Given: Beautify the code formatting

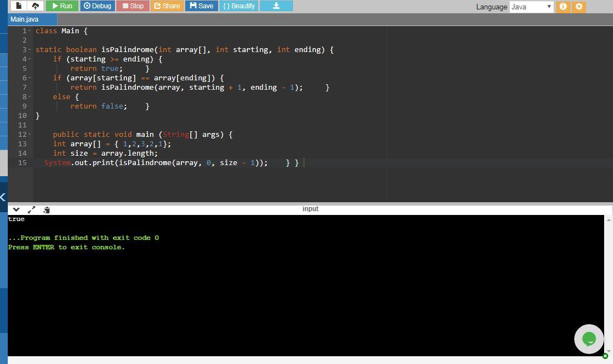Looking at the screenshot, I should pos(239,6).
